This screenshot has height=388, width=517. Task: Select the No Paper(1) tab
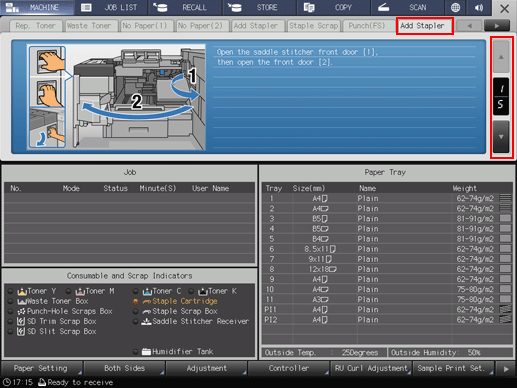(147, 26)
